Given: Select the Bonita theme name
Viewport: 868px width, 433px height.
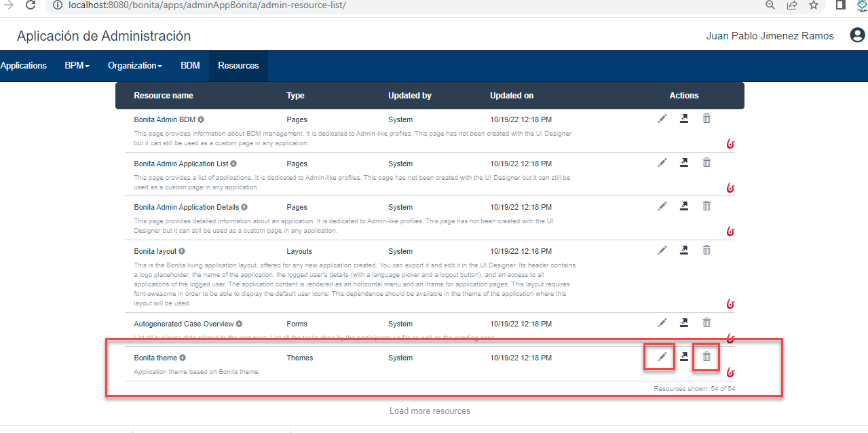Looking at the screenshot, I should [x=155, y=358].
